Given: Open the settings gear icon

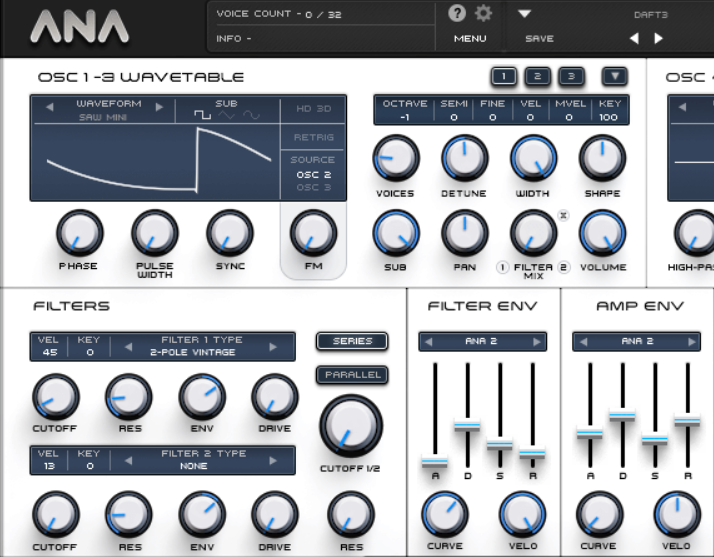Looking at the screenshot, I should click(x=483, y=14).
